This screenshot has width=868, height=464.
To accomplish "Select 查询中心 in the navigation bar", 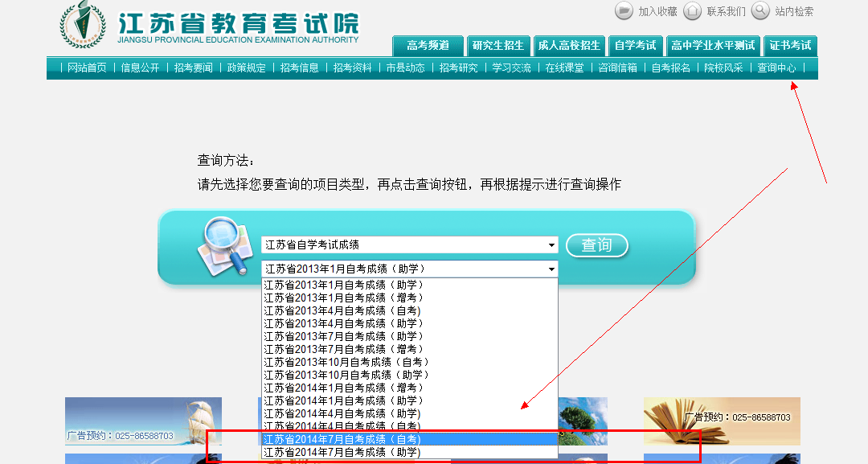I will pyautogui.click(x=776, y=68).
